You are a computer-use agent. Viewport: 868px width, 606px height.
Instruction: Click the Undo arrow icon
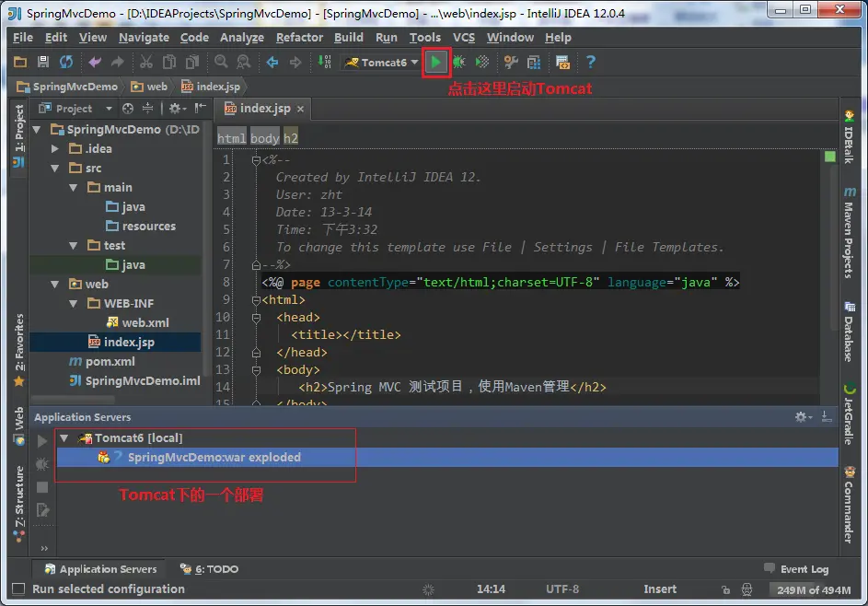pos(95,62)
